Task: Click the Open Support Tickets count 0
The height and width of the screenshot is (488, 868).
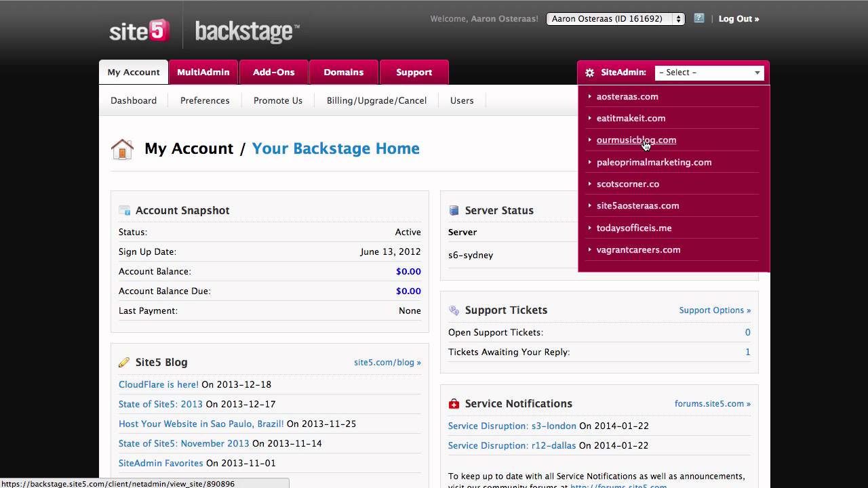Action: coord(748,332)
